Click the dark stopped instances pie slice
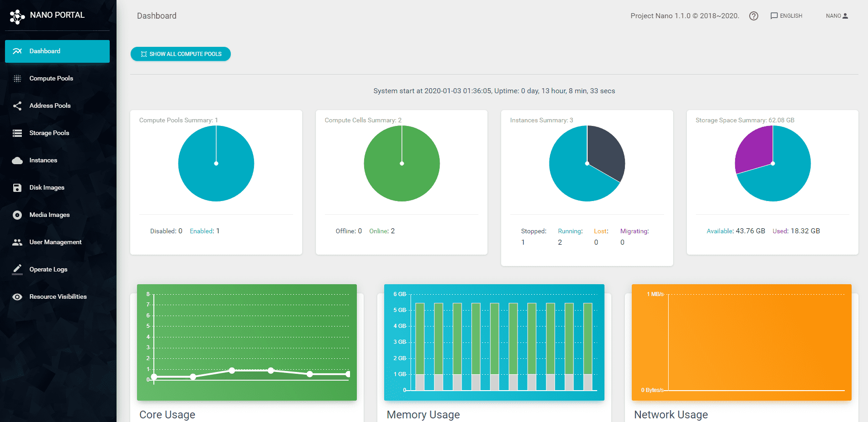Image resolution: width=868 pixels, height=422 pixels. [605, 152]
